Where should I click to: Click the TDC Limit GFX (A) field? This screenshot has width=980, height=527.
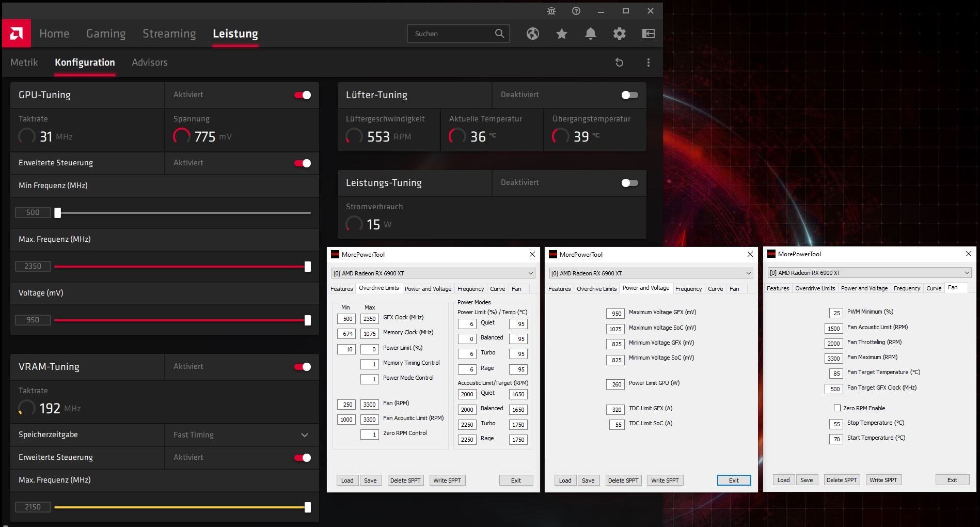coord(615,410)
